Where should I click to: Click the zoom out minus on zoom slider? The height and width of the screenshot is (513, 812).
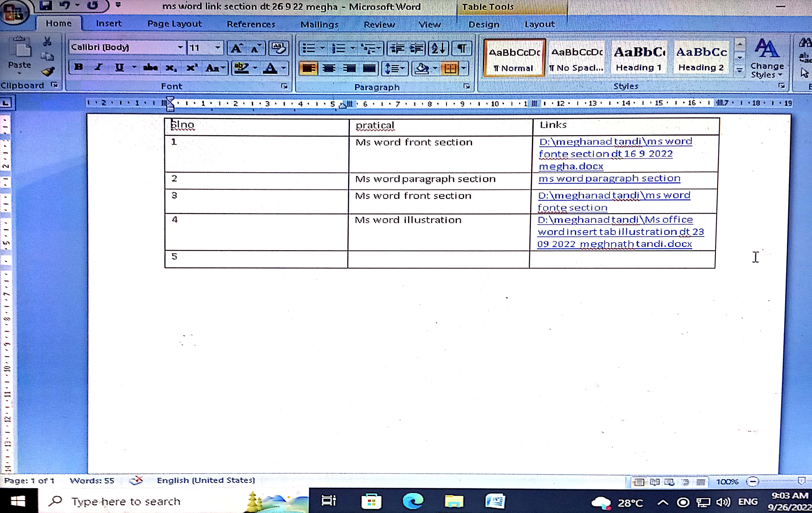tap(752, 481)
